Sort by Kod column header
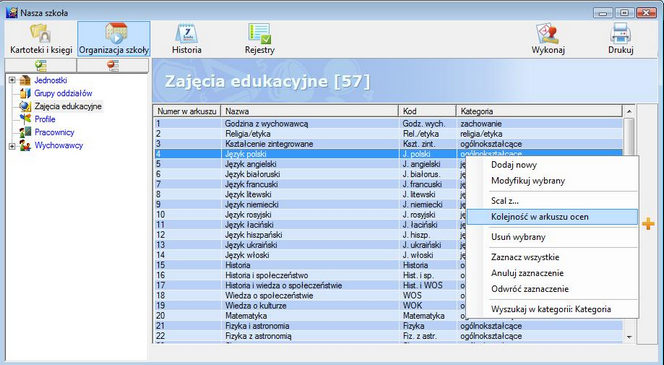 coord(427,111)
